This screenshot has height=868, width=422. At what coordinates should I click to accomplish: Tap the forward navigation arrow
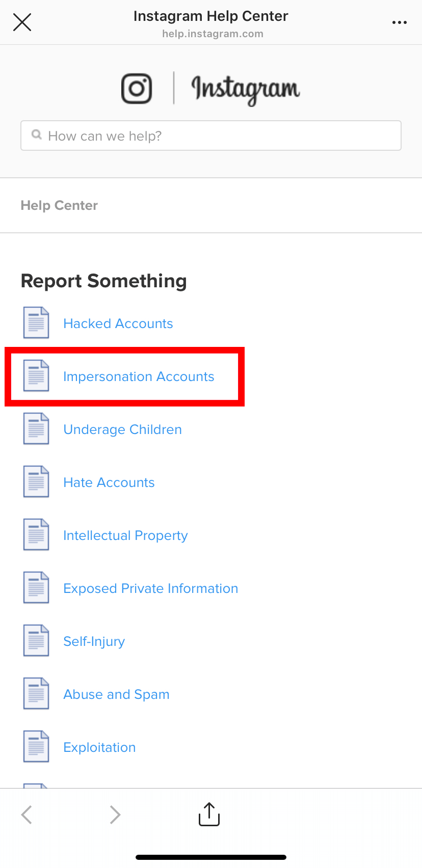pos(115,814)
